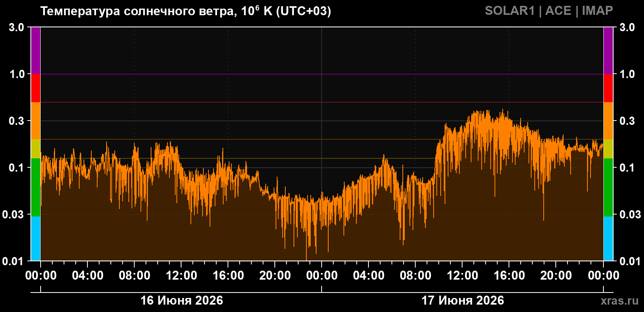Image resolution: width=644 pixels, height=312 pixels.
Task: Select the green segment of the left color scale
Action: (36, 187)
